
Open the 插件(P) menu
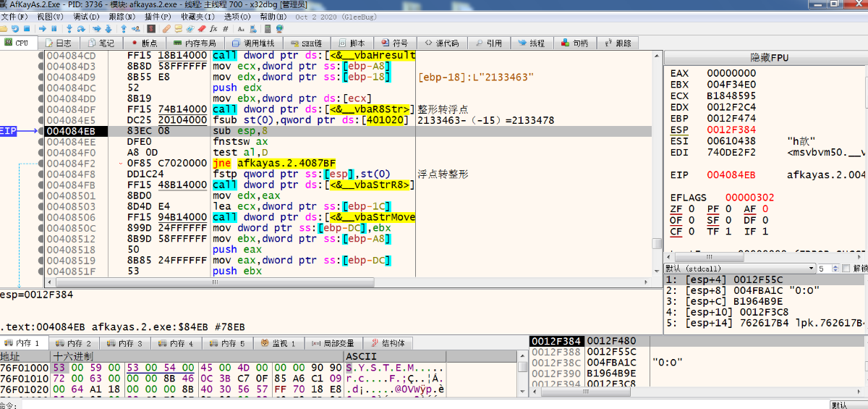[x=158, y=16]
